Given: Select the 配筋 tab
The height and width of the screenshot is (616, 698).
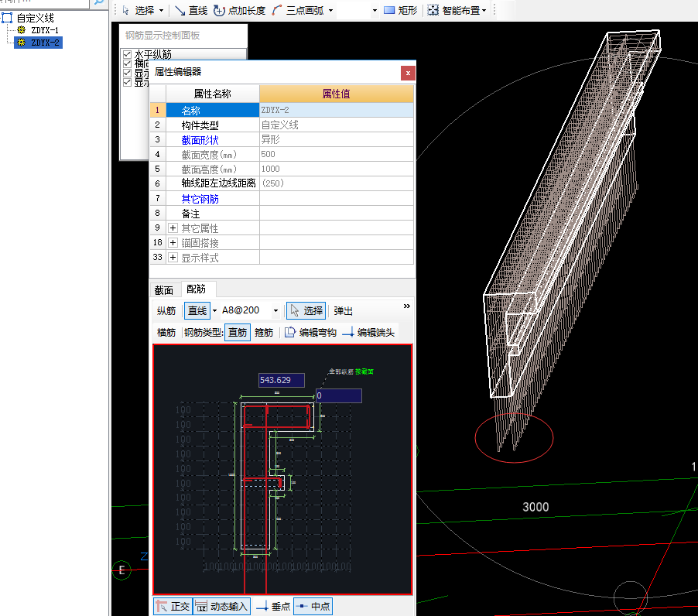Looking at the screenshot, I should [196, 289].
